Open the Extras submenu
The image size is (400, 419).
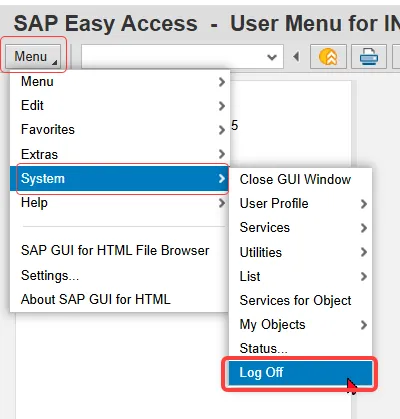[120, 154]
